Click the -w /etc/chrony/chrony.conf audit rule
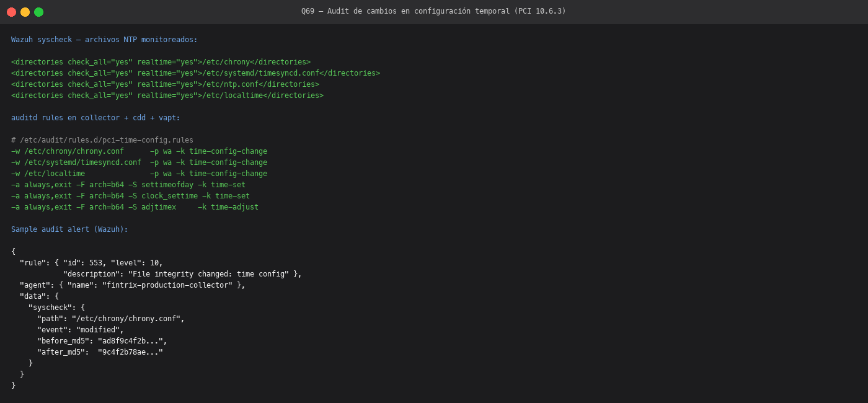The height and width of the screenshot is (403, 868). tap(139, 151)
